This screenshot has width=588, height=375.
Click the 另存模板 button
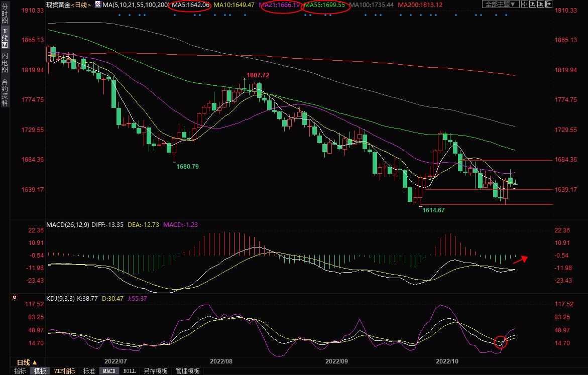pos(155,371)
